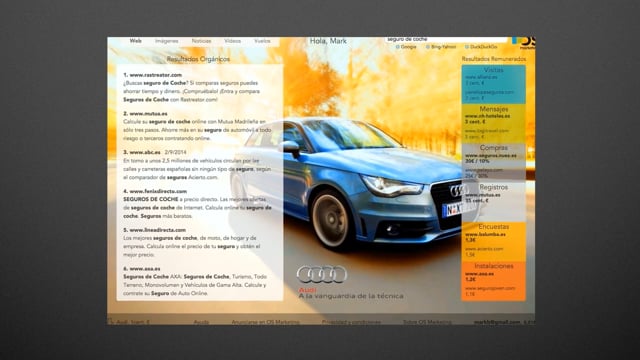Viewport: 640px width, 360px height.
Task: Click the OS Marketing logo
Action: click(x=524, y=42)
